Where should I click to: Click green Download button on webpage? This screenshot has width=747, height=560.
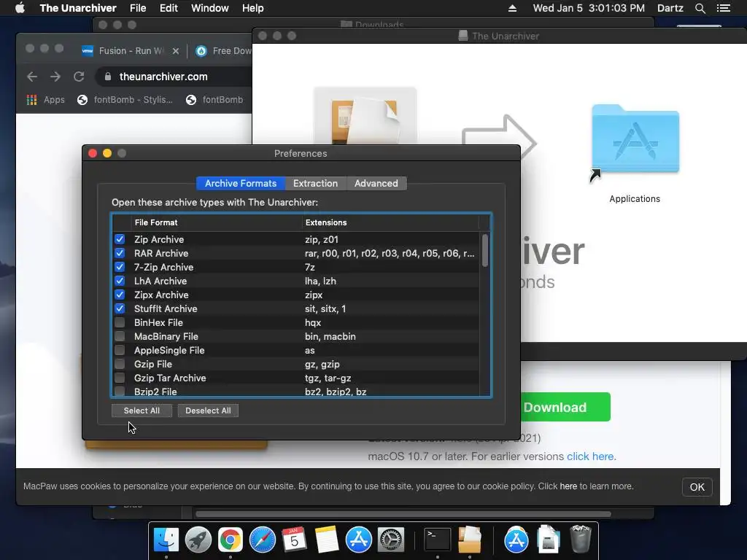pos(565,407)
